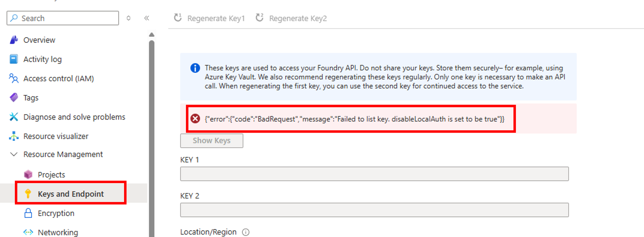Click the Show Keys button
Screen dimensions: 644x237
coord(211,140)
